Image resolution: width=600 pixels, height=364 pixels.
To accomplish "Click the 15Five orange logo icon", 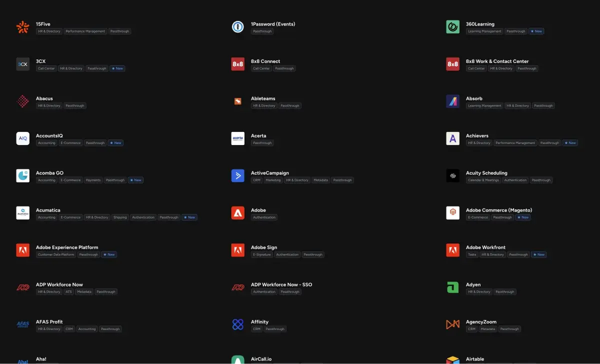I will (23, 27).
